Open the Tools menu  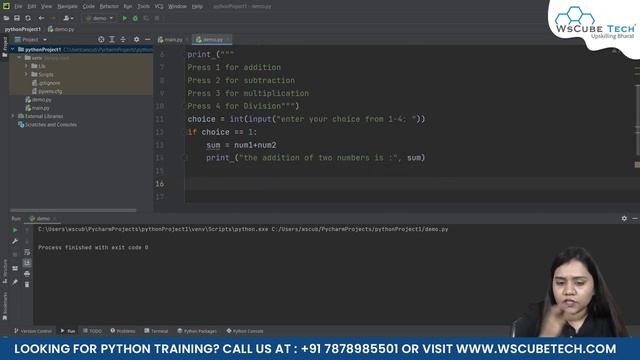pos(143,7)
